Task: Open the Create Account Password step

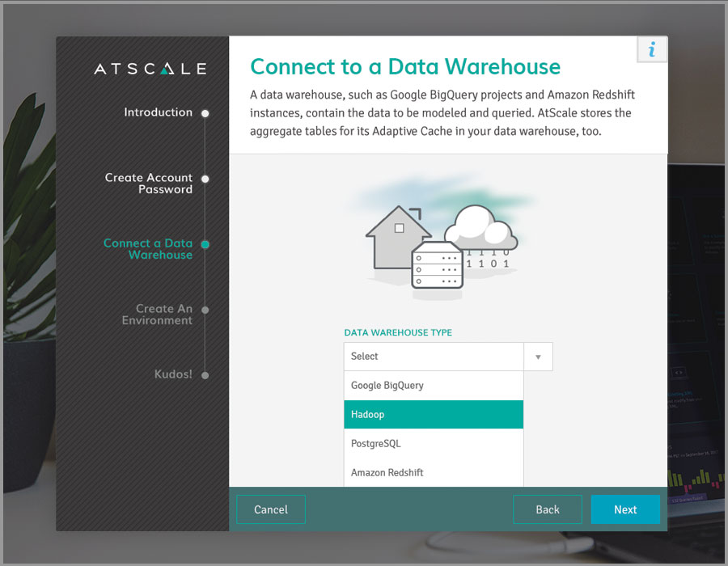Action: [149, 184]
